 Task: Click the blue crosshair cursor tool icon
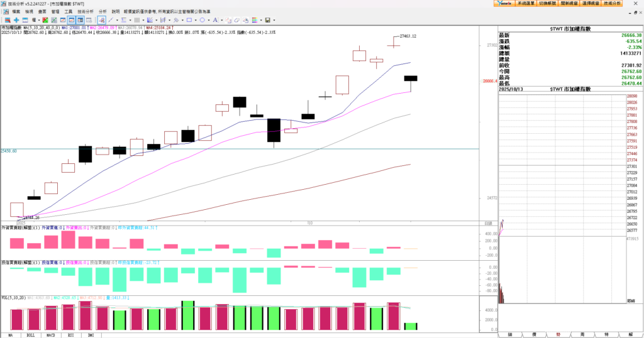tap(16, 20)
